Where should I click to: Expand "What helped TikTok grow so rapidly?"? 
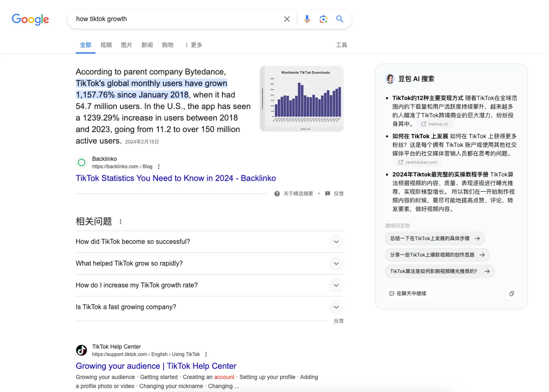pos(336,264)
